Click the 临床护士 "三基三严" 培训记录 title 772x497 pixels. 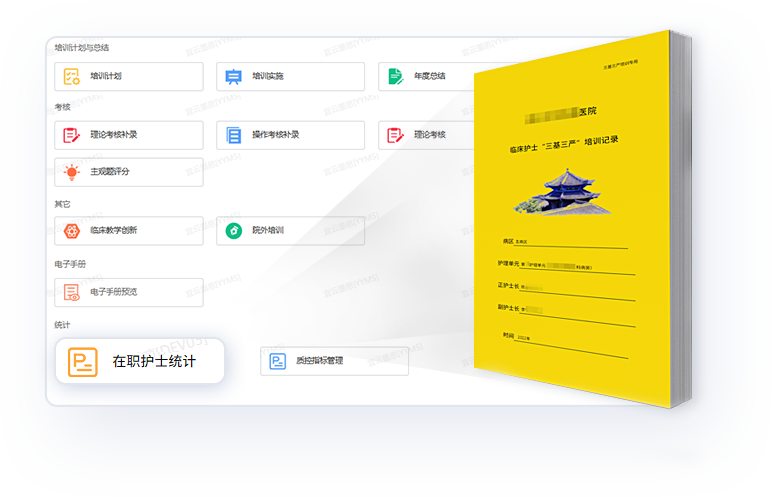coord(563,140)
